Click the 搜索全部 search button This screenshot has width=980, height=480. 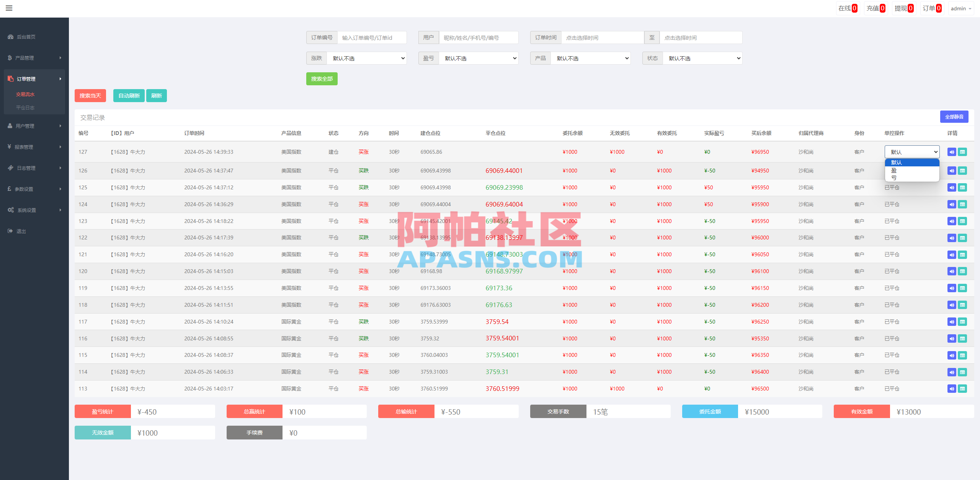[x=322, y=78]
